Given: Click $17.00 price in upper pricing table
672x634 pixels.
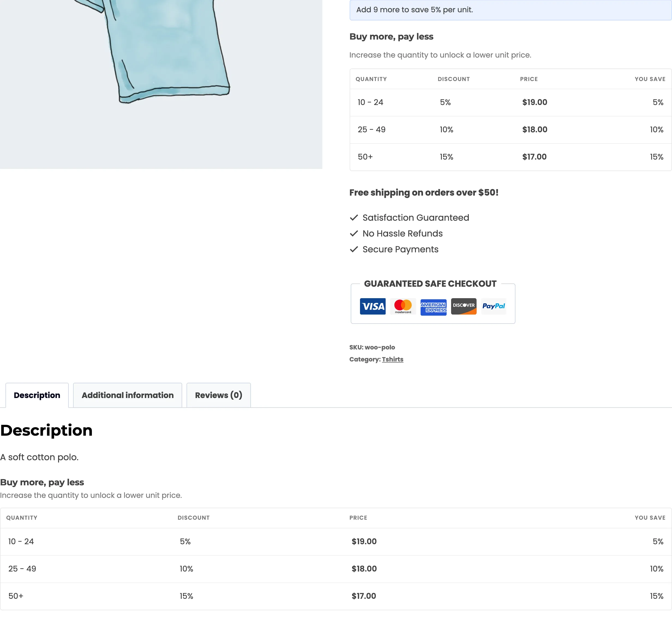Looking at the screenshot, I should click(x=534, y=157).
